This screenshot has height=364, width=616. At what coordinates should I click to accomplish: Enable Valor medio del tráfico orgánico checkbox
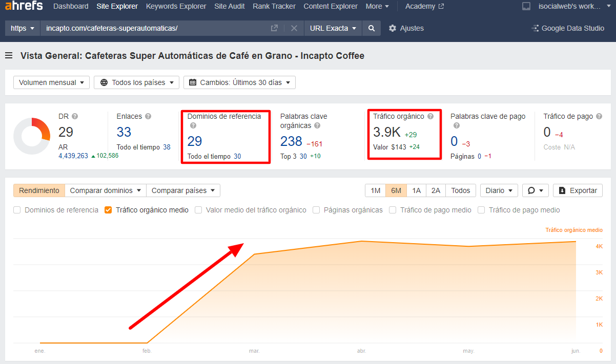tap(198, 210)
